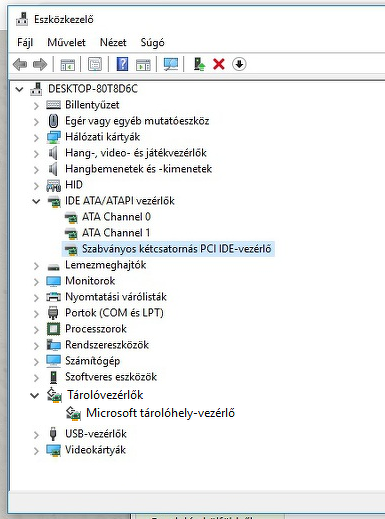Select Szabványos kétcsatornás PCI IDE-vezérlő entry
Image resolution: width=385 pixels, height=519 pixels.
click(x=168, y=249)
